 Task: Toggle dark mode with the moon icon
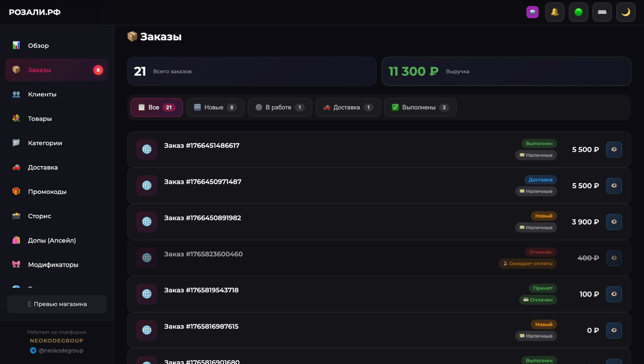[x=626, y=12]
